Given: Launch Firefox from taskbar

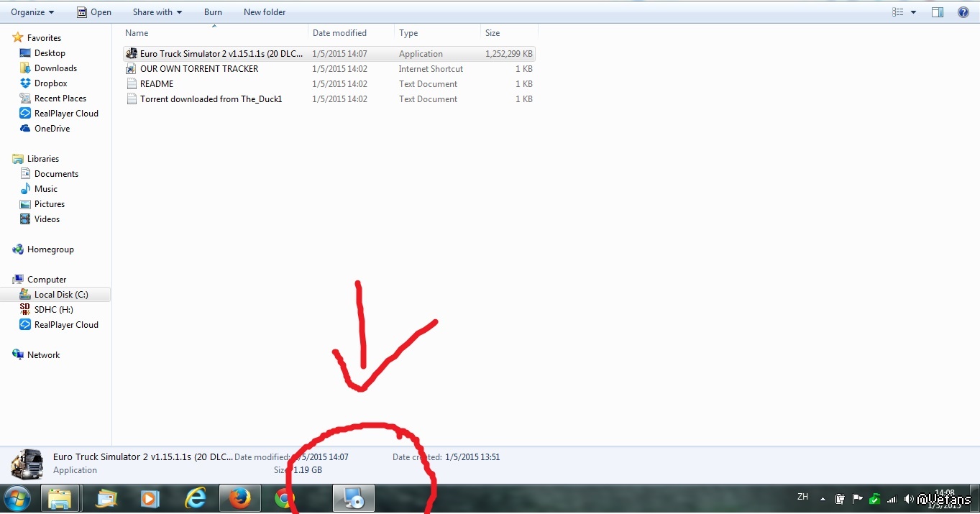Looking at the screenshot, I should tap(239, 498).
